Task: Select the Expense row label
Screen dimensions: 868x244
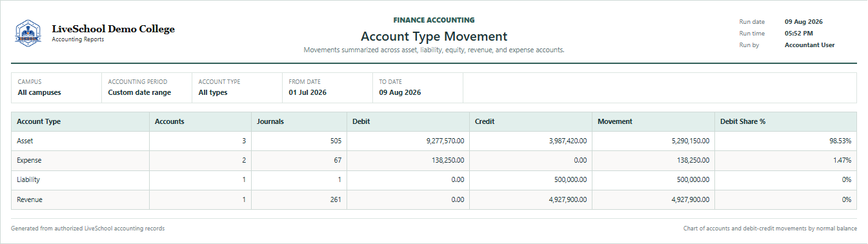Action: pyautogui.click(x=30, y=160)
